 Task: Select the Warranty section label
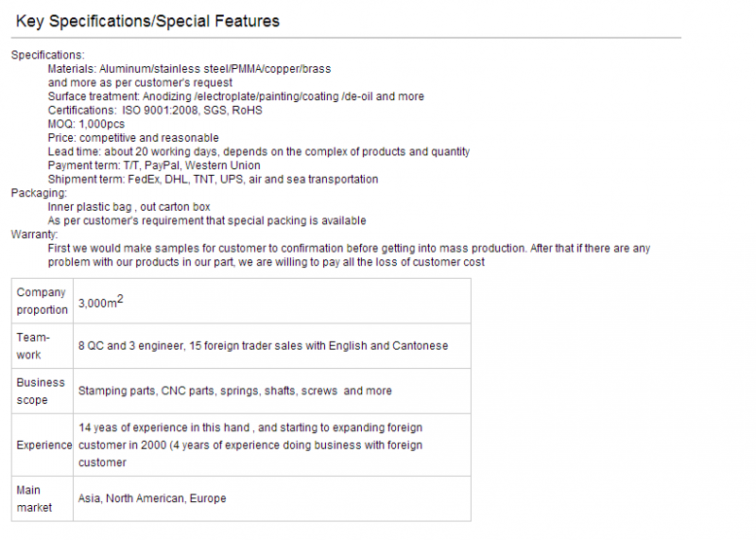(34, 235)
